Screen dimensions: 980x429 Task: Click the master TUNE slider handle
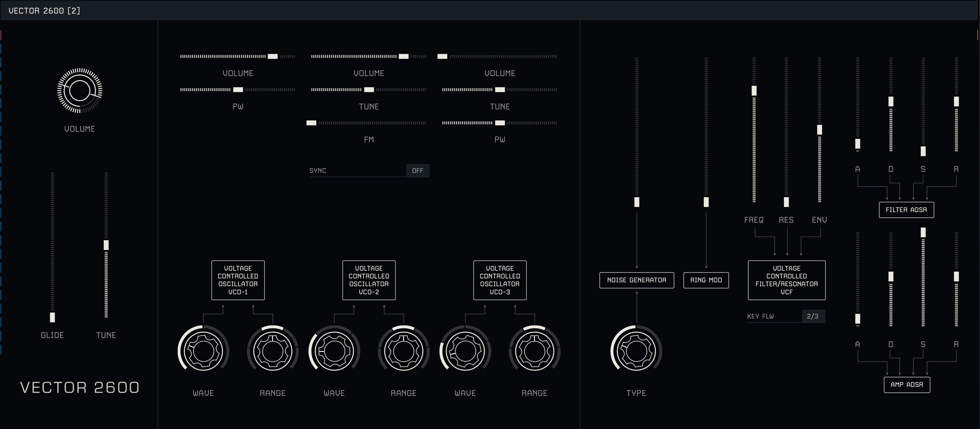pos(106,245)
